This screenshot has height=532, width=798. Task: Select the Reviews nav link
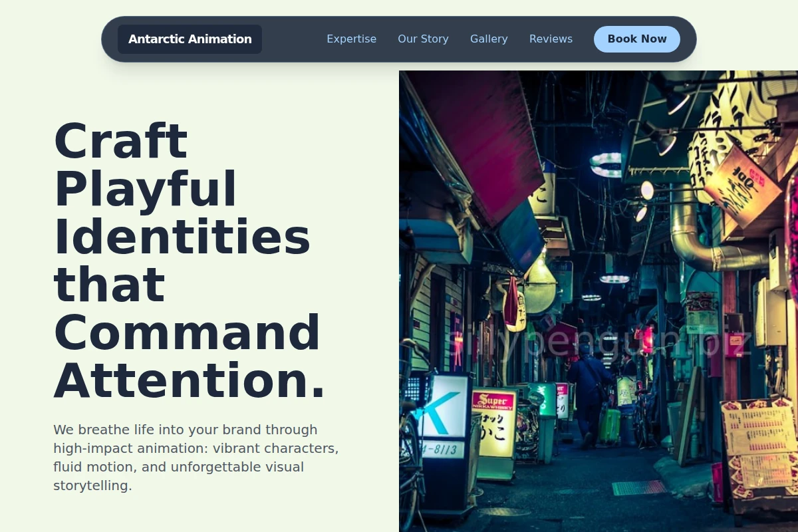[551, 39]
